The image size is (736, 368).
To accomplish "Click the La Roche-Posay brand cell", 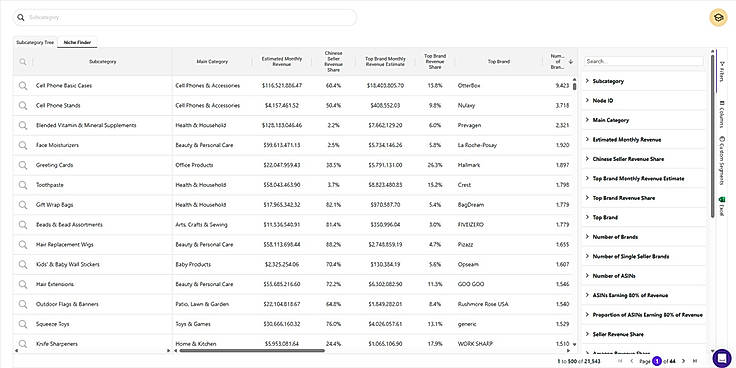I will pos(477,146).
